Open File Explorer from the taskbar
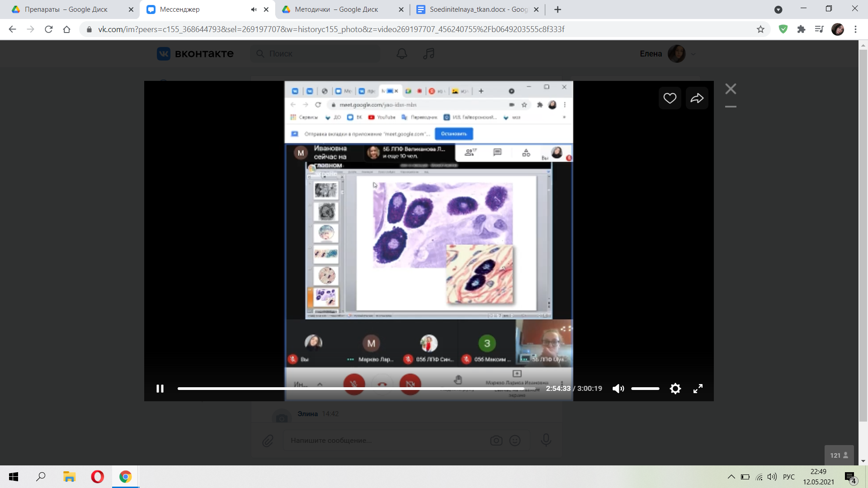Image resolution: width=868 pixels, height=488 pixels. coord(69,477)
